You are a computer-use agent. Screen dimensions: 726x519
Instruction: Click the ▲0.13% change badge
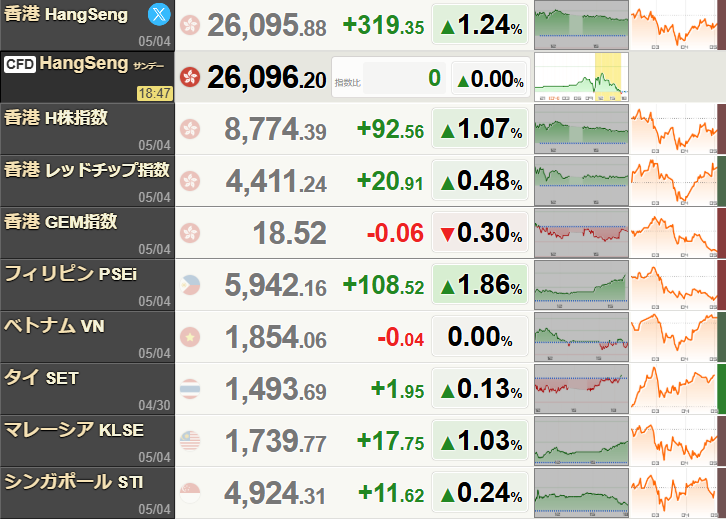click(x=480, y=388)
